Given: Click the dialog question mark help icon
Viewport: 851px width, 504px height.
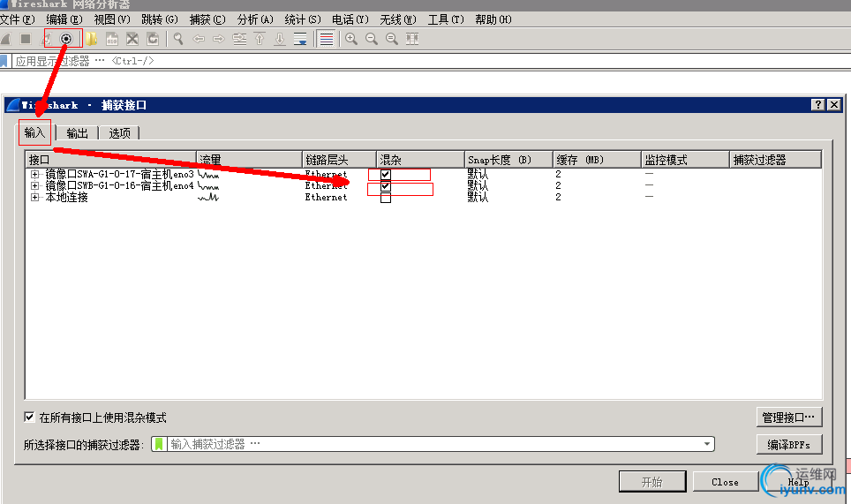Looking at the screenshot, I should 817,105.
